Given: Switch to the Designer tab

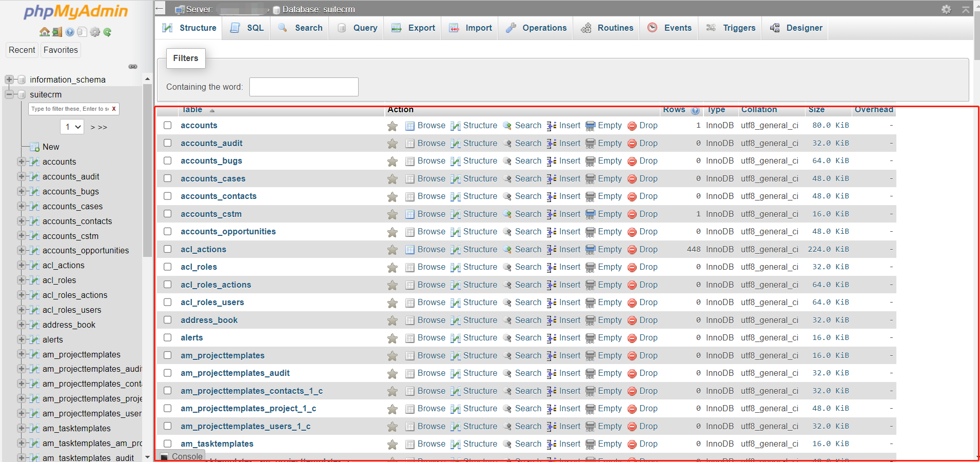Looking at the screenshot, I should tap(796, 28).
